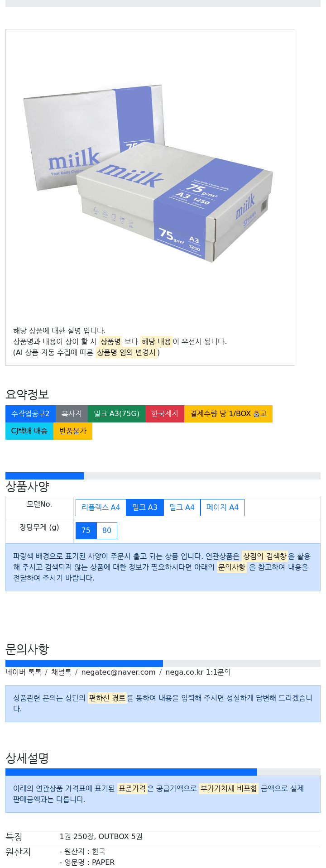This screenshot has height=868, width=326.
Task: Choose model option 리플렉스 A4
Action: point(101,508)
